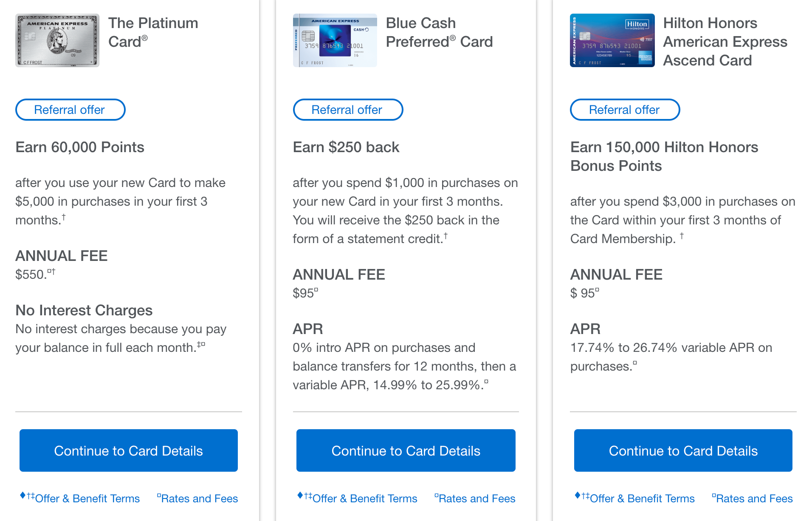Open Rates and Fees for Platinum Card
This screenshot has height=521, width=812.
(x=199, y=498)
